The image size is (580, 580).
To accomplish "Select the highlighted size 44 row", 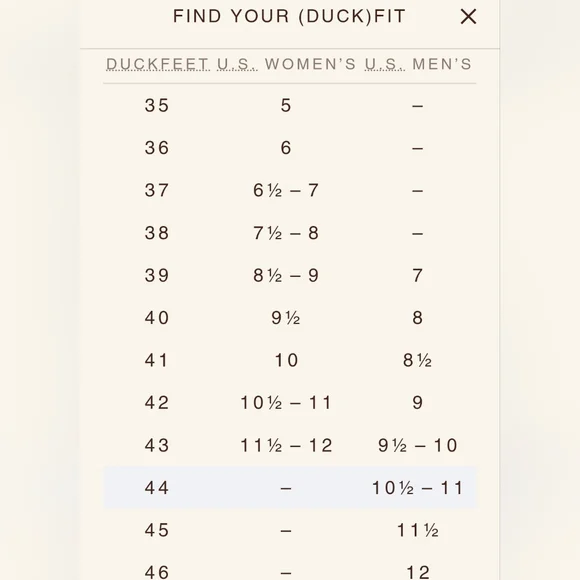I will 290,488.
